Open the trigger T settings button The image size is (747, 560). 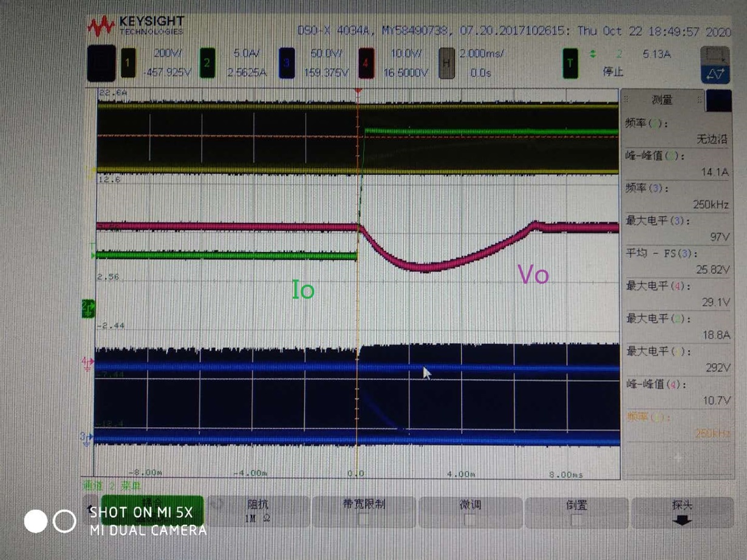571,63
